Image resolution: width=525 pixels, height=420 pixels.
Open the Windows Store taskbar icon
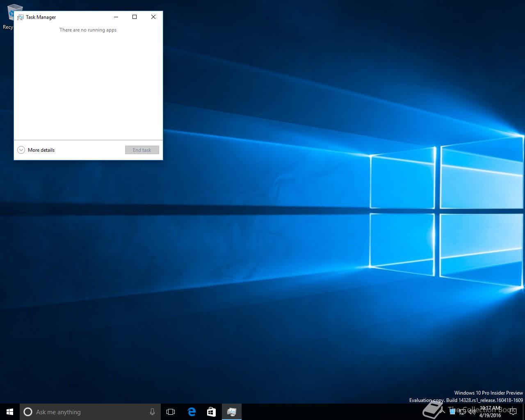click(x=211, y=412)
